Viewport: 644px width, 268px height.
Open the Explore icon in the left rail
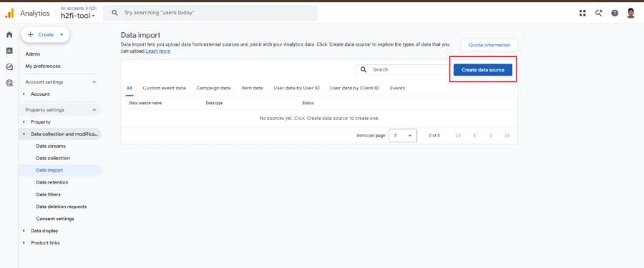(9, 66)
